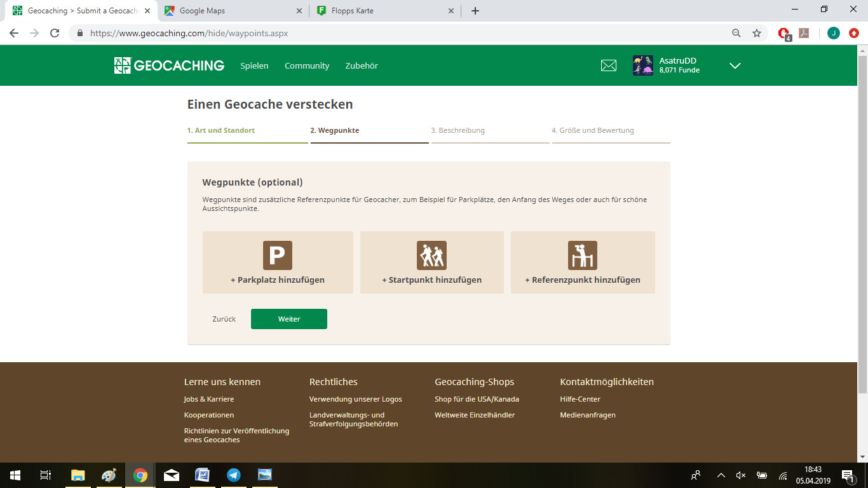868x488 pixels.
Task: Show hidden system tray icons
Action: tap(721, 475)
